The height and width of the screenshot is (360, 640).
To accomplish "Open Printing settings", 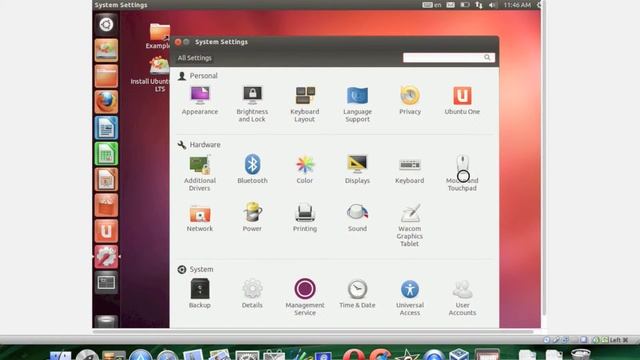I will click(305, 218).
